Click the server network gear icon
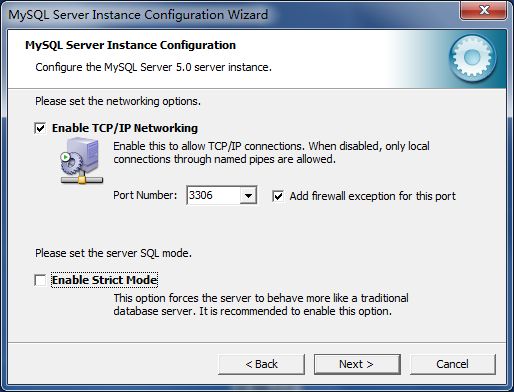514x392 pixels. (82, 162)
